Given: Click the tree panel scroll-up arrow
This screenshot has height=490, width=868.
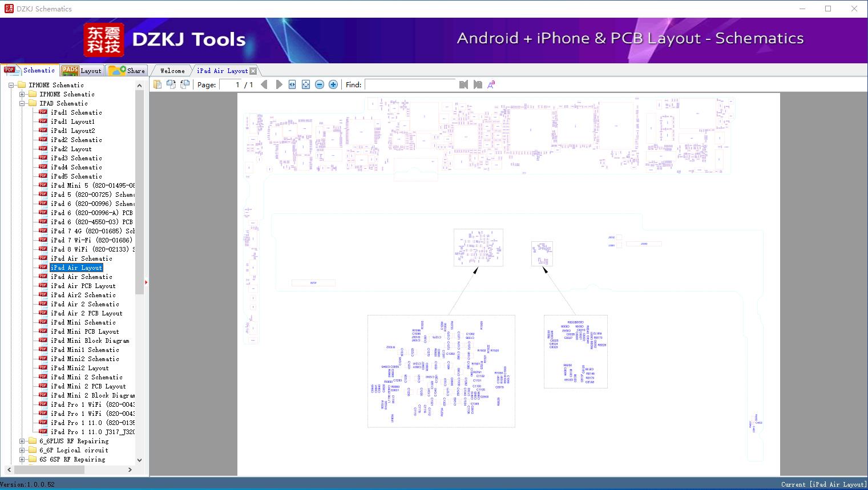Looking at the screenshot, I should (x=140, y=86).
